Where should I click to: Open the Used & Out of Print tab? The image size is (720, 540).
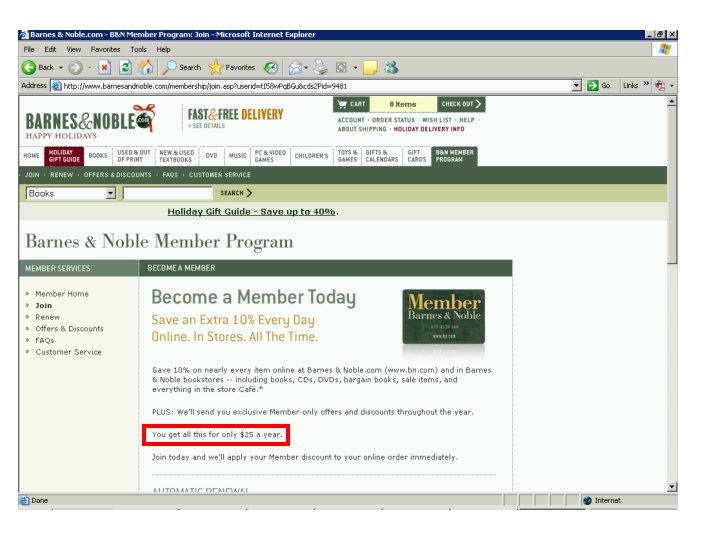click(x=134, y=156)
